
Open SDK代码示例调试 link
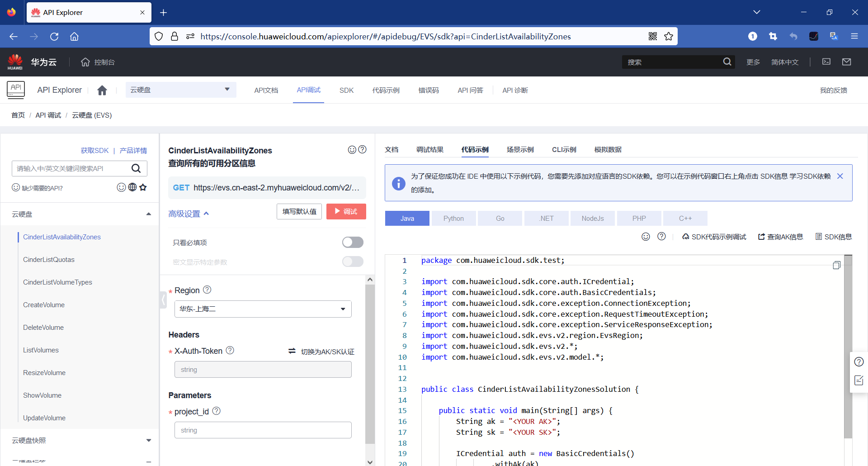pos(714,237)
